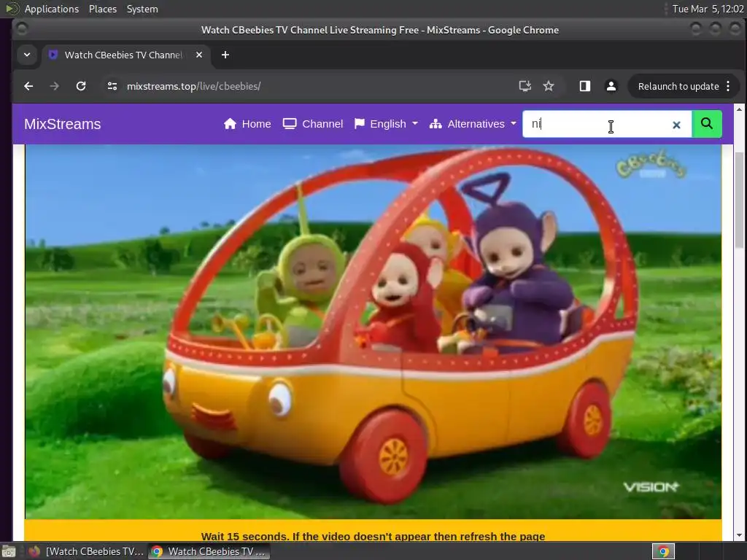
Task: Open the tab search chevron dropdown
Action: 27,55
